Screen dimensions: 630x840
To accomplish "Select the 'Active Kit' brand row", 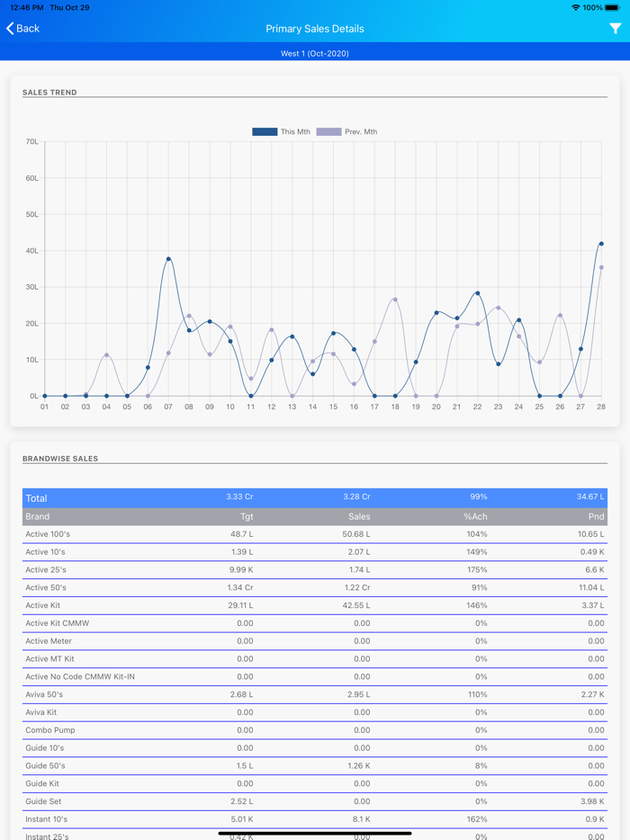I will coord(315,605).
